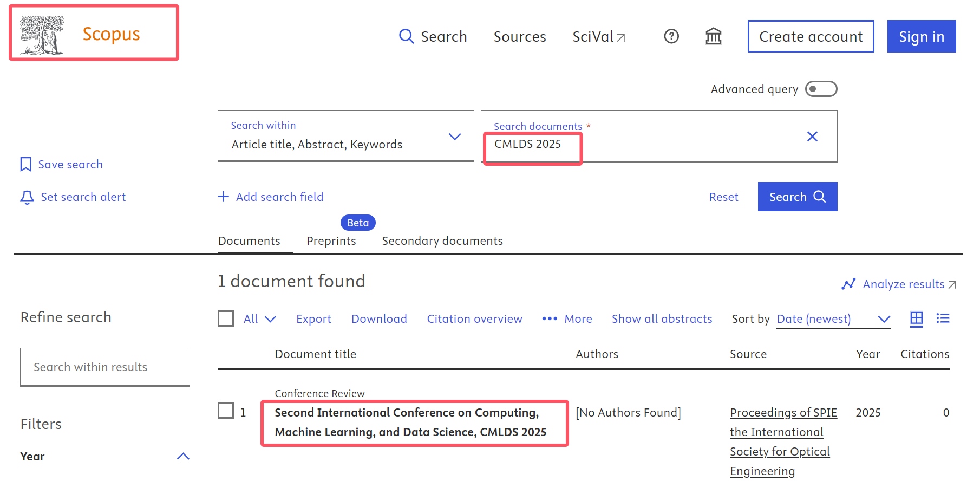The image size is (980, 481).
Task: Click the institution building icon
Action: 713,36
